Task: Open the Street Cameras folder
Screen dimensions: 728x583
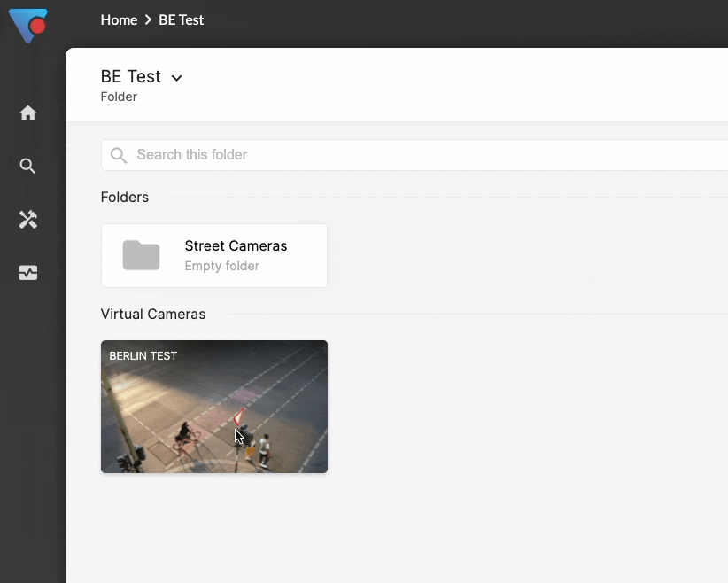Action: coord(236,246)
